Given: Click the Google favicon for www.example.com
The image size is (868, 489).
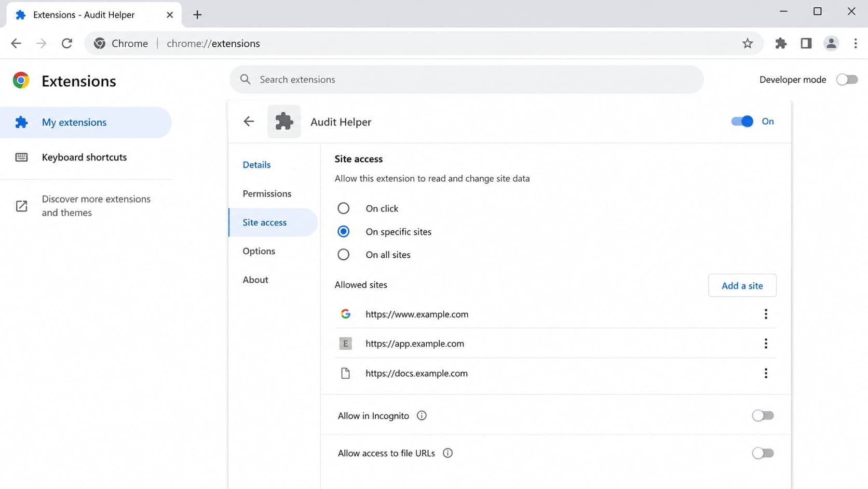Looking at the screenshot, I should [x=345, y=314].
